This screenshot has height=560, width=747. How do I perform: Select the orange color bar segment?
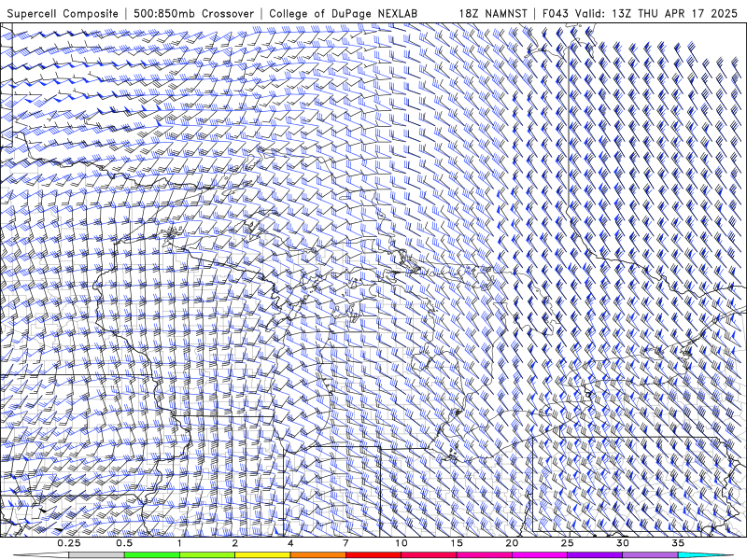(x=317, y=555)
